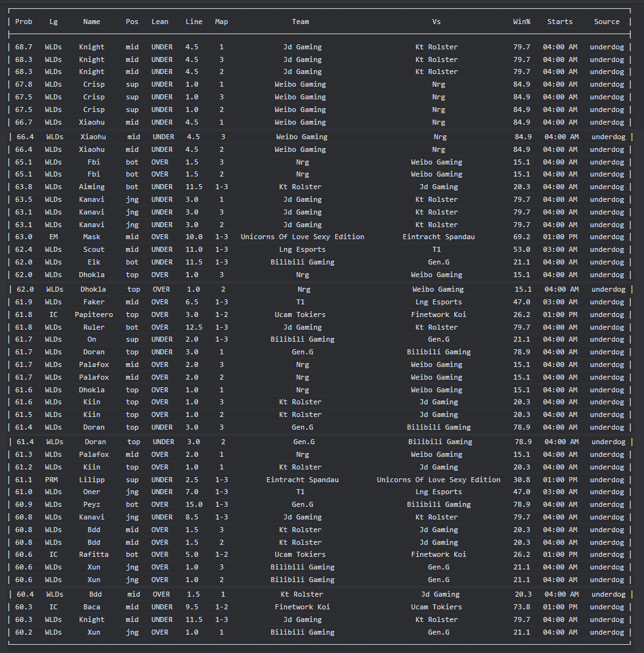Click the Starts column header
The image size is (644, 653).
tap(560, 22)
